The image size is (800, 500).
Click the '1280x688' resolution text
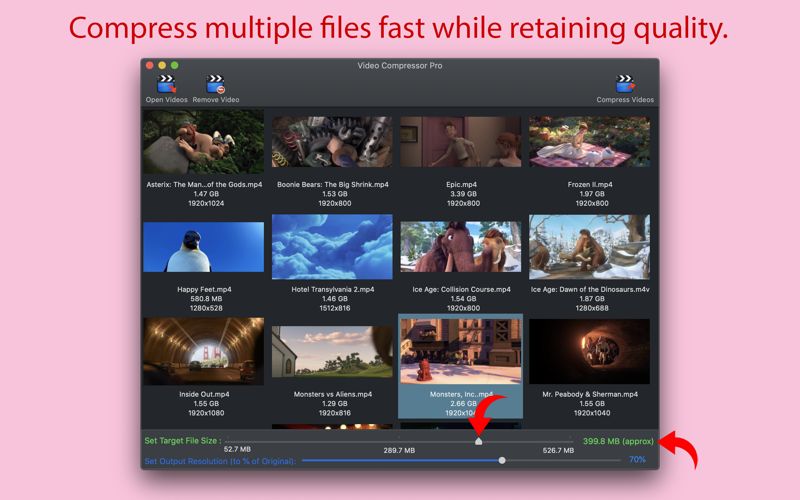(x=592, y=308)
